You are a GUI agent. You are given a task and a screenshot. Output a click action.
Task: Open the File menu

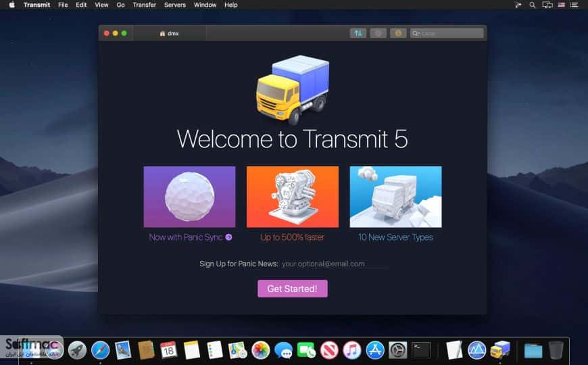tap(63, 5)
